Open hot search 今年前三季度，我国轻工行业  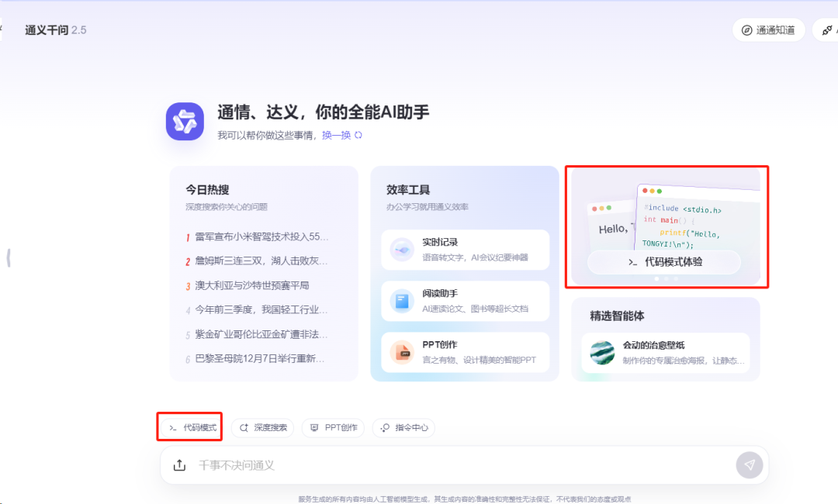261,309
